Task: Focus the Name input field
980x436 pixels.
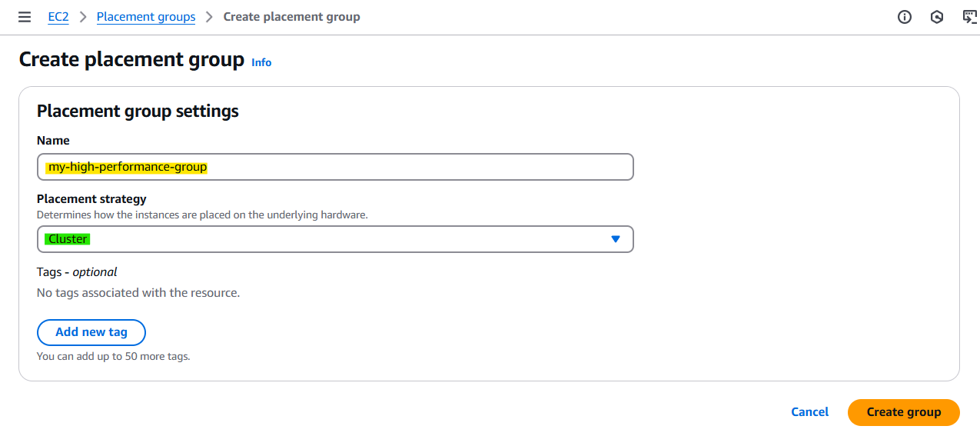Action: click(x=335, y=167)
